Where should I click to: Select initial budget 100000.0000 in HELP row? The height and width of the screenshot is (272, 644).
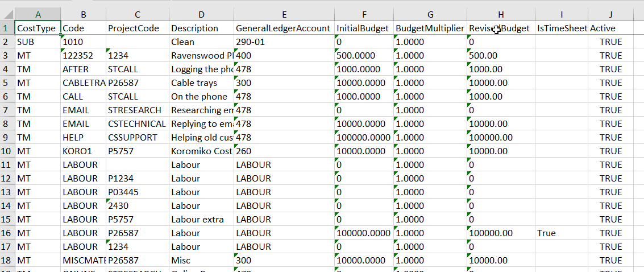tap(363, 137)
